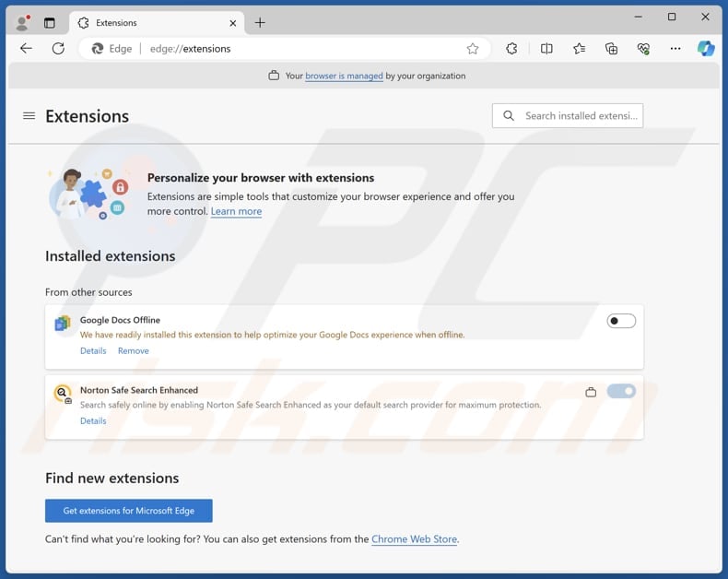Open the tab actions menu icon
The height and width of the screenshot is (579, 728).
click(49, 22)
